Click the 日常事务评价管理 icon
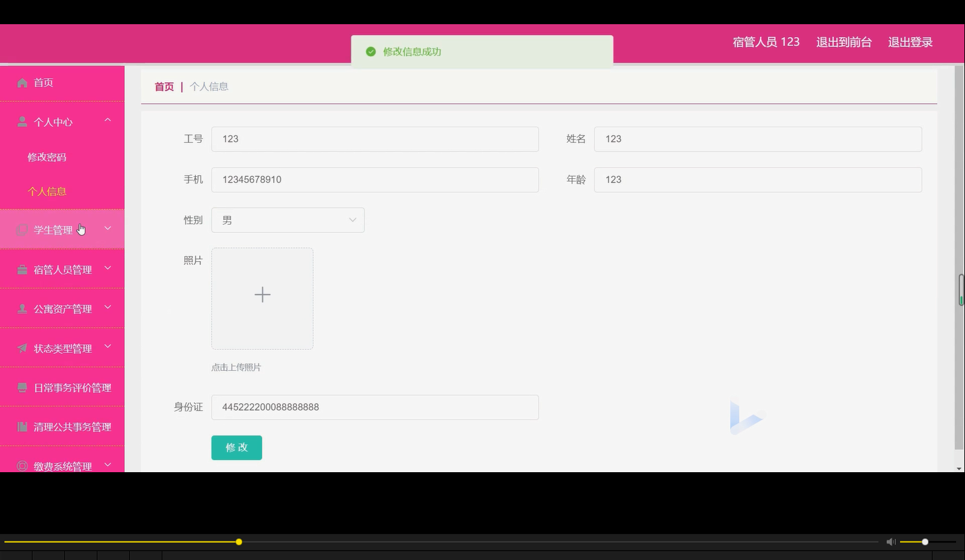The height and width of the screenshot is (560, 965). coord(21,388)
